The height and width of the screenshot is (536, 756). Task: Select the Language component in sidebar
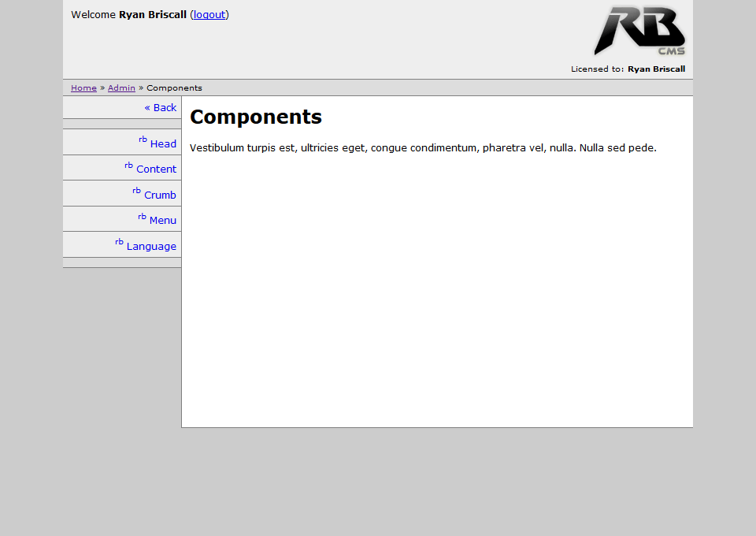151,247
